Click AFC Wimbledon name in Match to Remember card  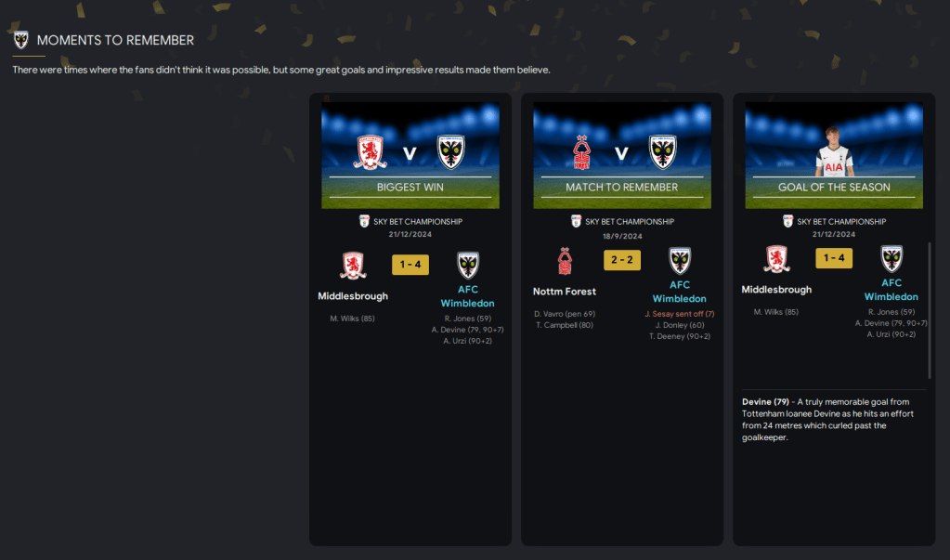pyautogui.click(x=679, y=292)
